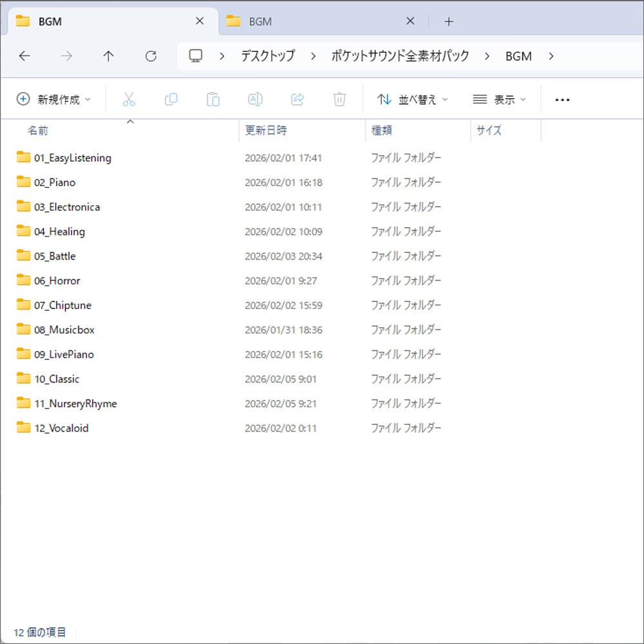Cut the selected item using the scissors icon
This screenshot has height=644, width=644.
click(129, 99)
